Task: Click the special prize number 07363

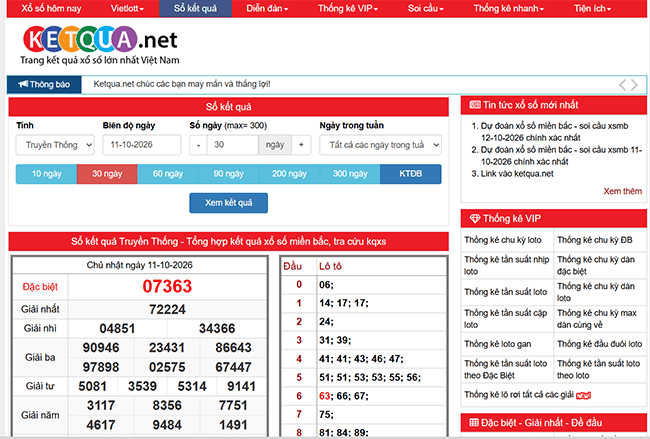Action: 167,286
